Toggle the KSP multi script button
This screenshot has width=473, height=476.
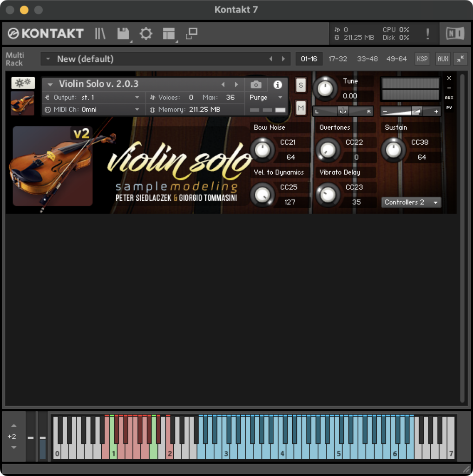pyautogui.click(x=422, y=59)
